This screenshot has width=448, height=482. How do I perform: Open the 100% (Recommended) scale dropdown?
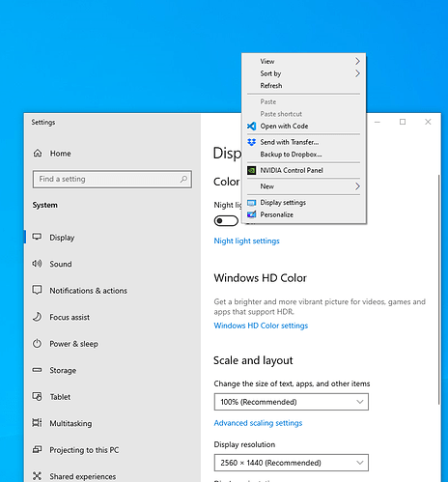(x=292, y=402)
